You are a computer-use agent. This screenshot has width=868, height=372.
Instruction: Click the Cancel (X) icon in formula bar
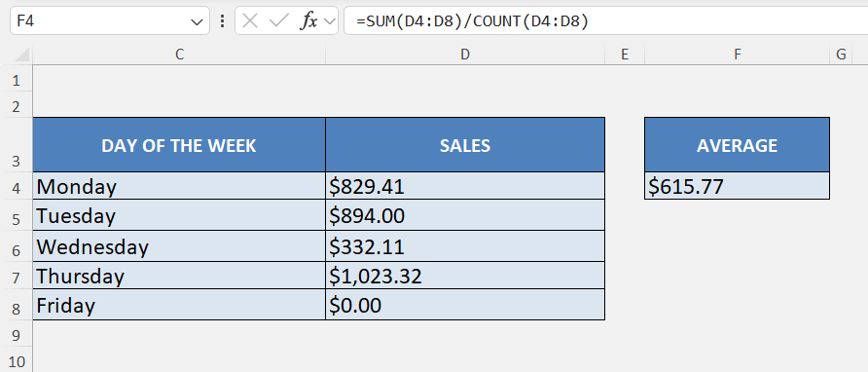tap(250, 21)
